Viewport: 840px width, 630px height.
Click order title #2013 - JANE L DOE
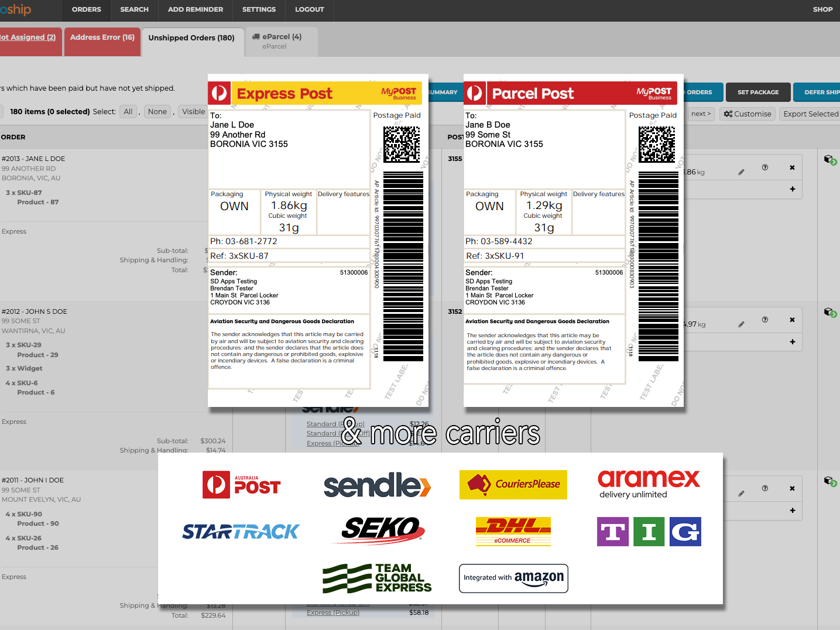(x=33, y=159)
